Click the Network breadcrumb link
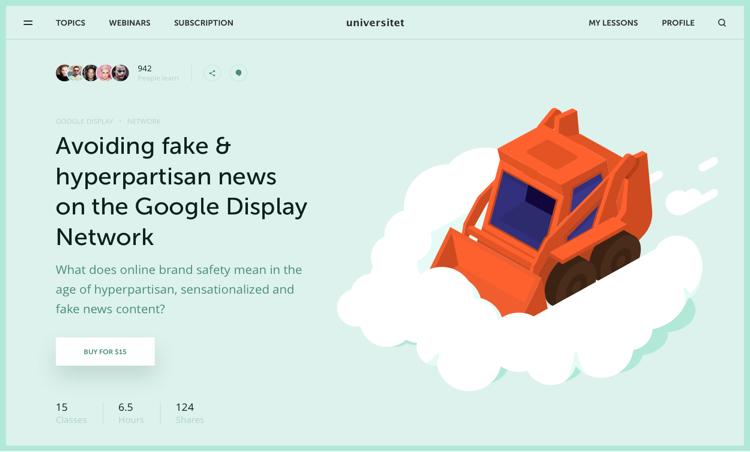Screen dimensions: 750x452 pos(143,121)
